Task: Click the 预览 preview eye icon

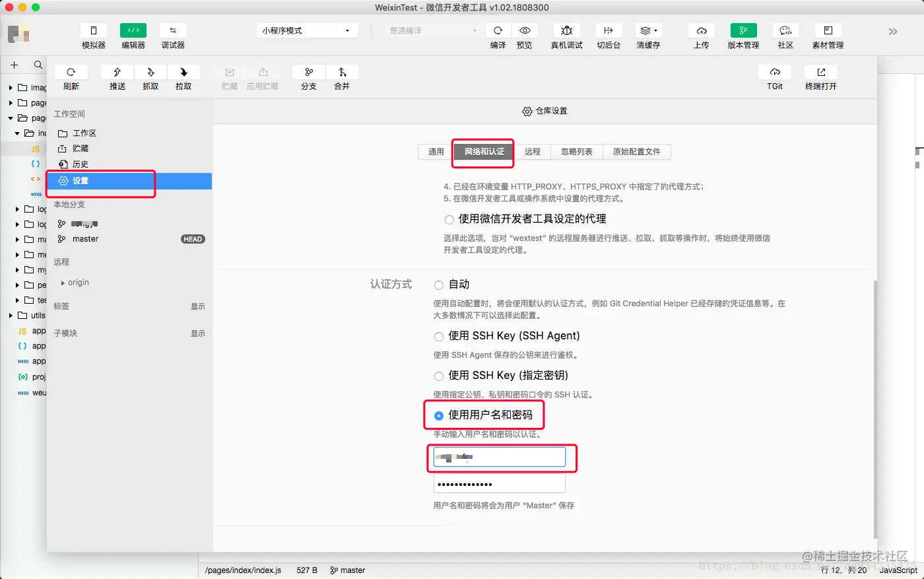Action: pyautogui.click(x=525, y=30)
